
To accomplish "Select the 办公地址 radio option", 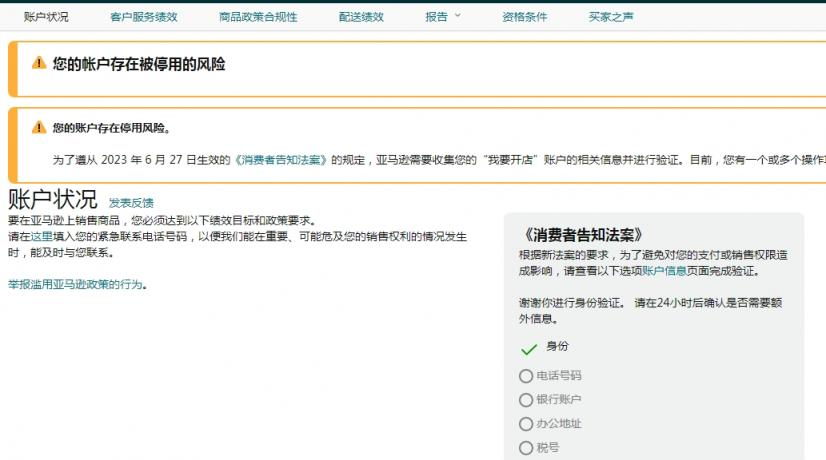I will (x=526, y=424).
